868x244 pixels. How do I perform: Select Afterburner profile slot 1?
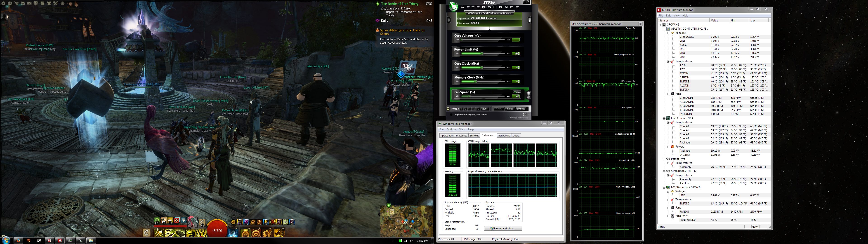click(462, 109)
